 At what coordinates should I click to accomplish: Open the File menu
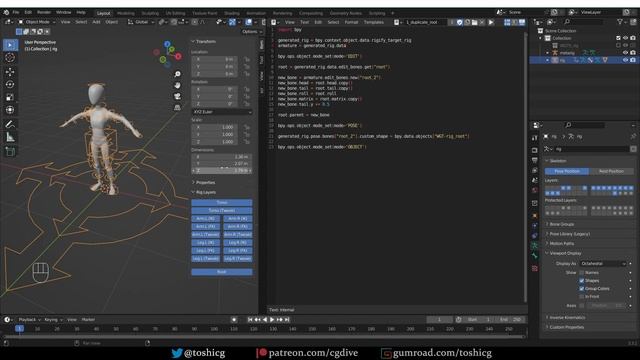(x=16, y=13)
